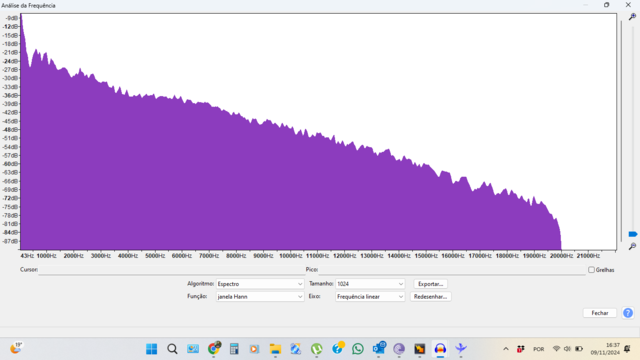Open the blue help question mark icon

point(628,313)
